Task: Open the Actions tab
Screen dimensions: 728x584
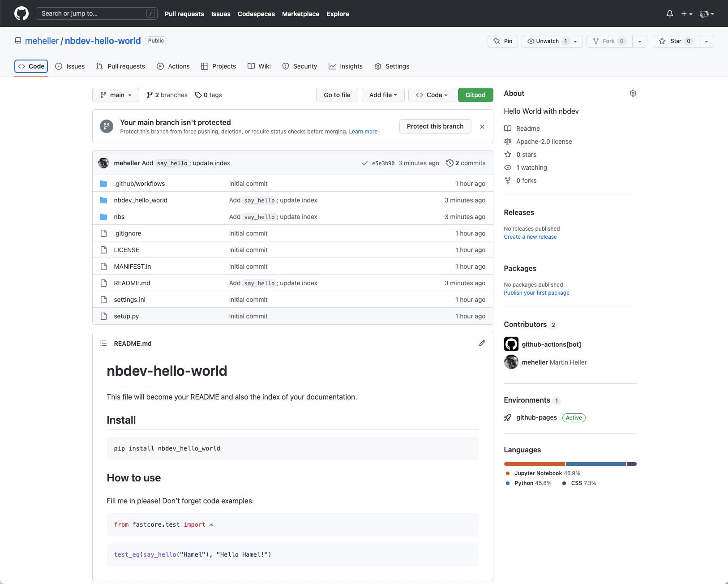Action: pyautogui.click(x=173, y=66)
